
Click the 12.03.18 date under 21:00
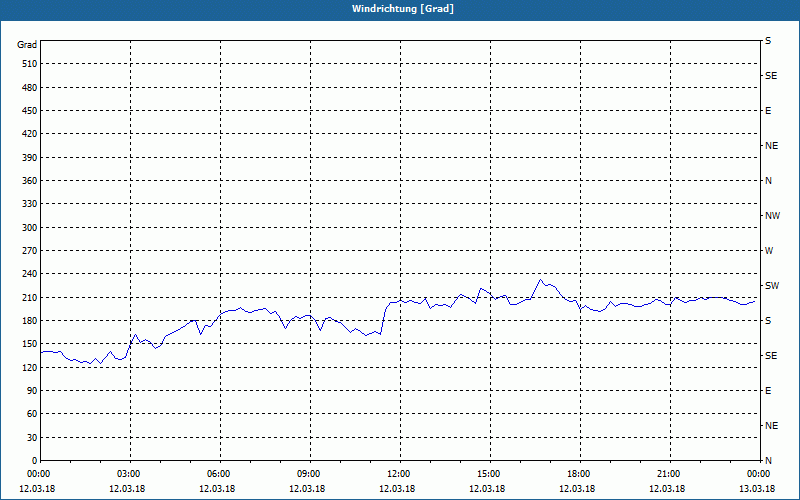click(x=666, y=489)
